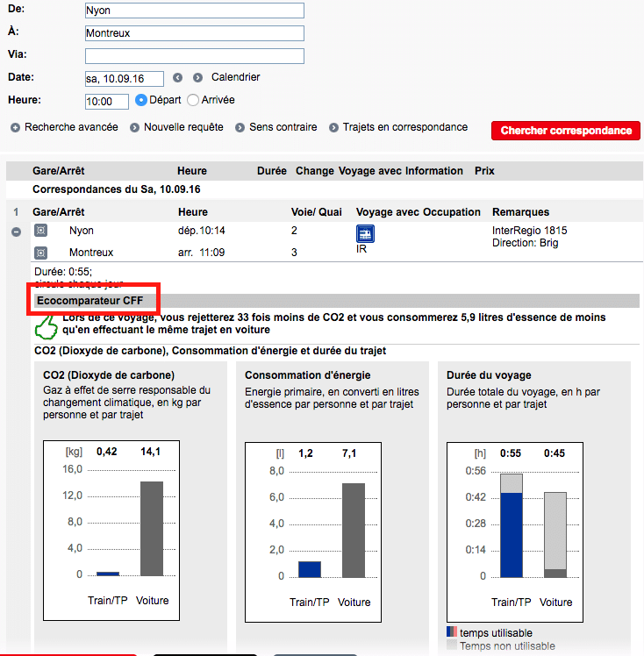644x656 pixels.
Task: Click the Train/TP energy consumption bar
Action: click(x=310, y=569)
